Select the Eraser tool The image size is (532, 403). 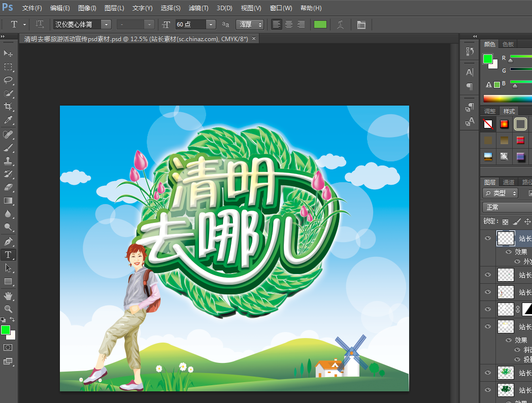8,187
